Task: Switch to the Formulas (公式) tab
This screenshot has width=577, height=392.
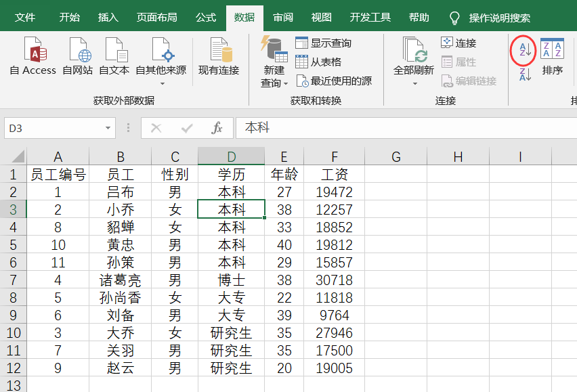Action: click(206, 18)
